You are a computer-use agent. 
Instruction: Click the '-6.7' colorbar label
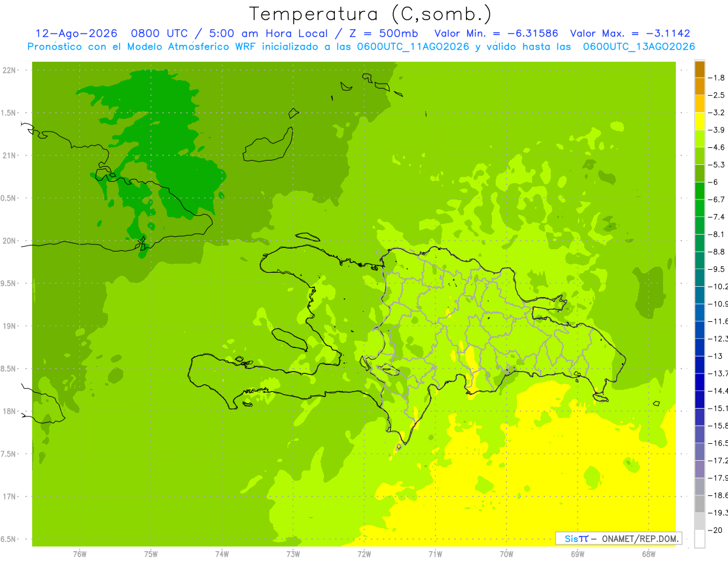(x=718, y=199)
